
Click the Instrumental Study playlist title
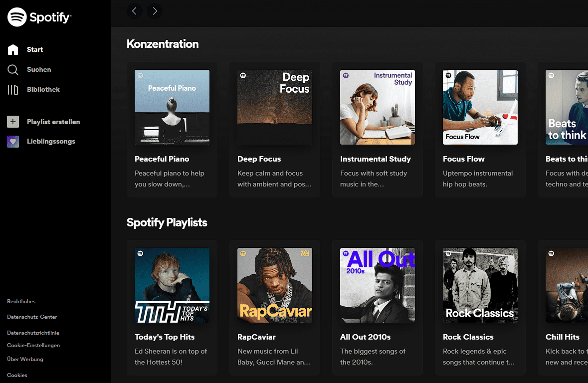(376, 159)
